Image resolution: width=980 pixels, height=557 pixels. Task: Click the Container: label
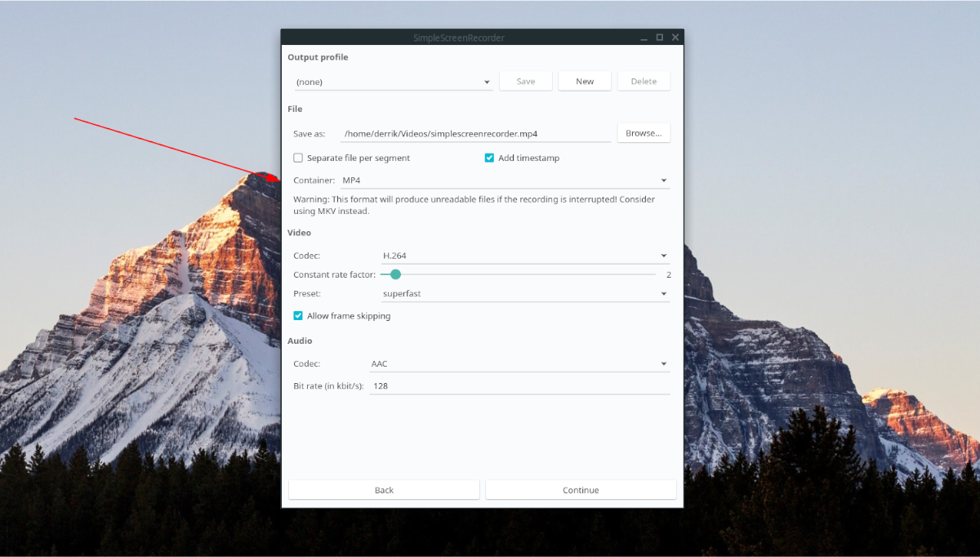[314, 180]
